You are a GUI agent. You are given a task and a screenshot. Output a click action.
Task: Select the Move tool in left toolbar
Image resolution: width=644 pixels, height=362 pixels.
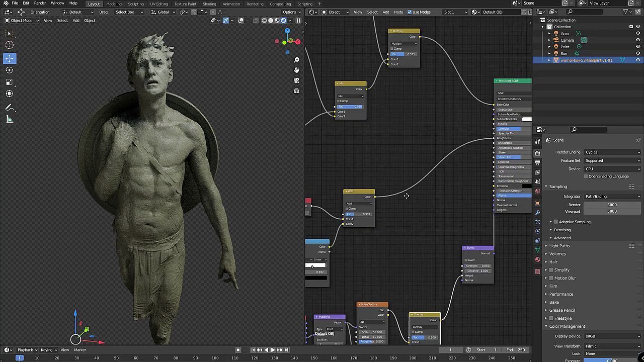pos(10,58)
